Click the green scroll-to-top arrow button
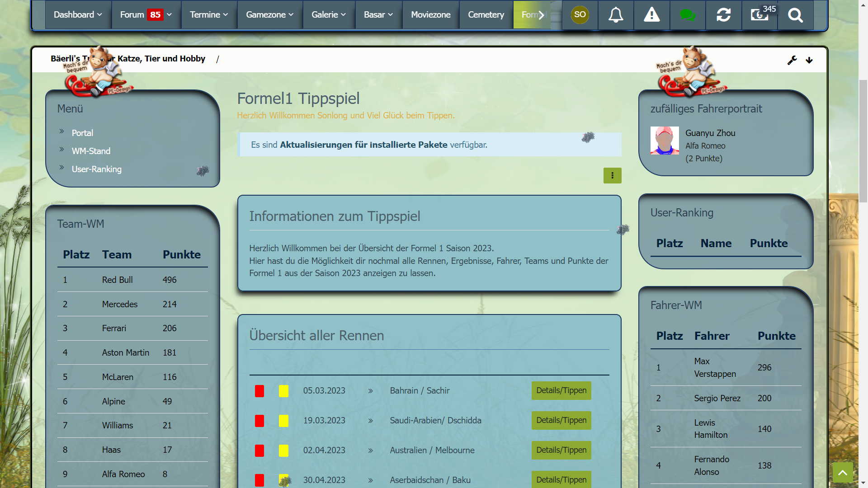This screenshot has height=488, width=868. tap(842, 473)
